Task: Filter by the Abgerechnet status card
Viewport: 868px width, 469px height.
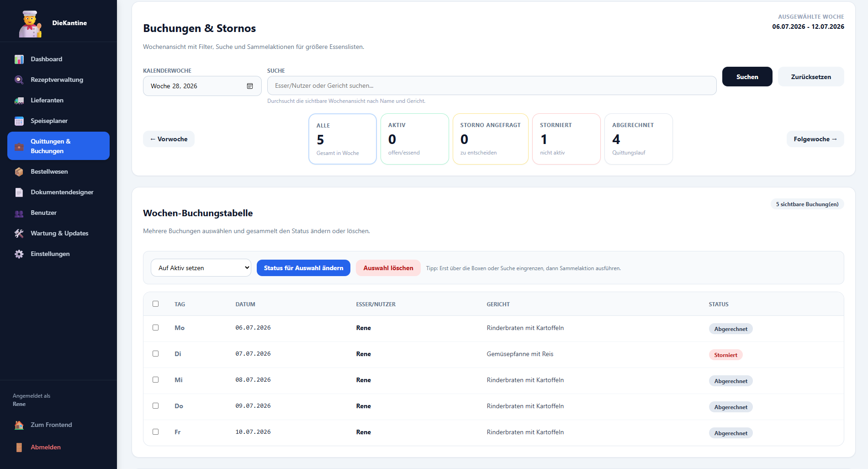Action: 639,139
